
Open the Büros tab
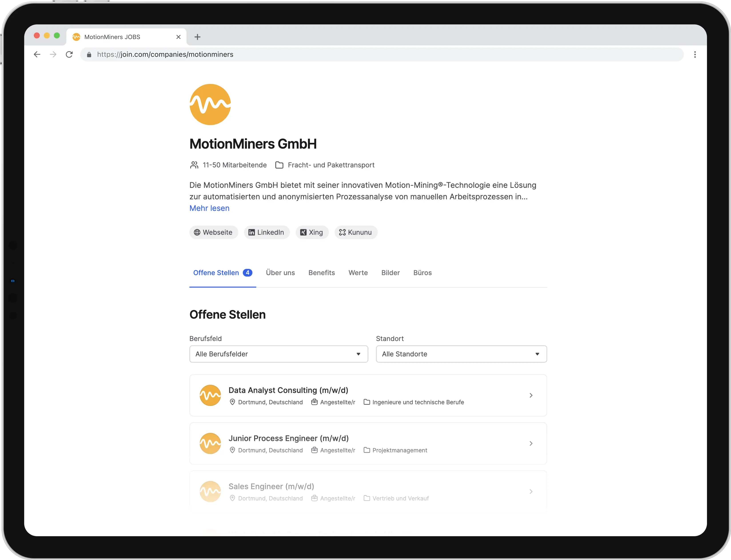tap(422, 273)
